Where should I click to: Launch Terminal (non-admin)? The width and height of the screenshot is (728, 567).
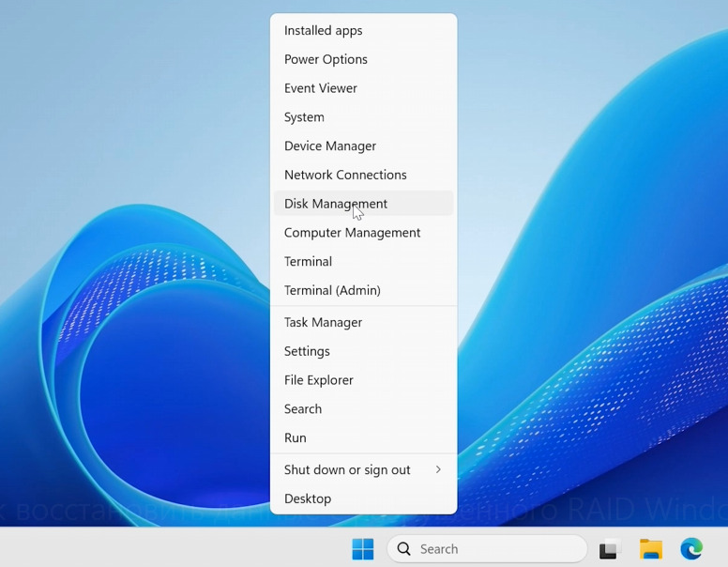364,261
